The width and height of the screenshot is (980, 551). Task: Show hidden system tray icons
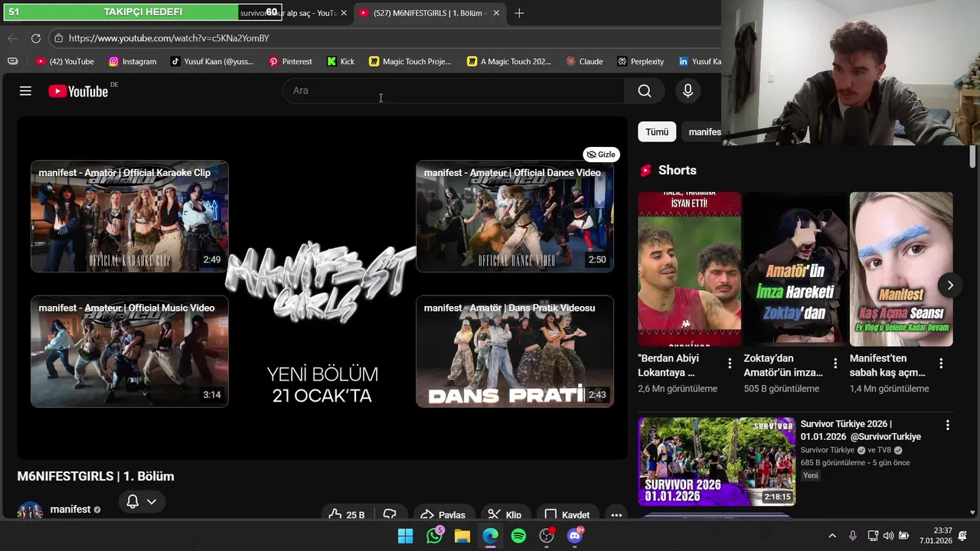832,536
